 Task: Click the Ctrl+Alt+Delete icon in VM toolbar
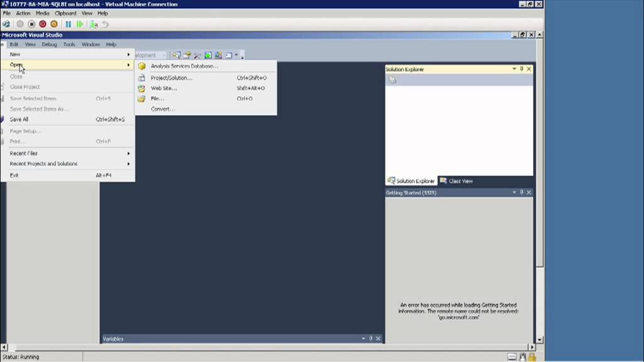coord(6,25)
